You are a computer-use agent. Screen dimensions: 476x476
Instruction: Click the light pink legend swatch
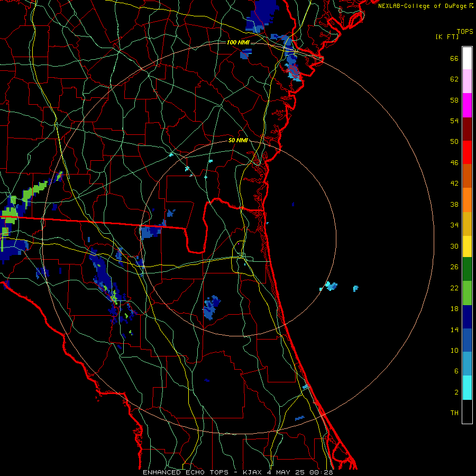467,81
